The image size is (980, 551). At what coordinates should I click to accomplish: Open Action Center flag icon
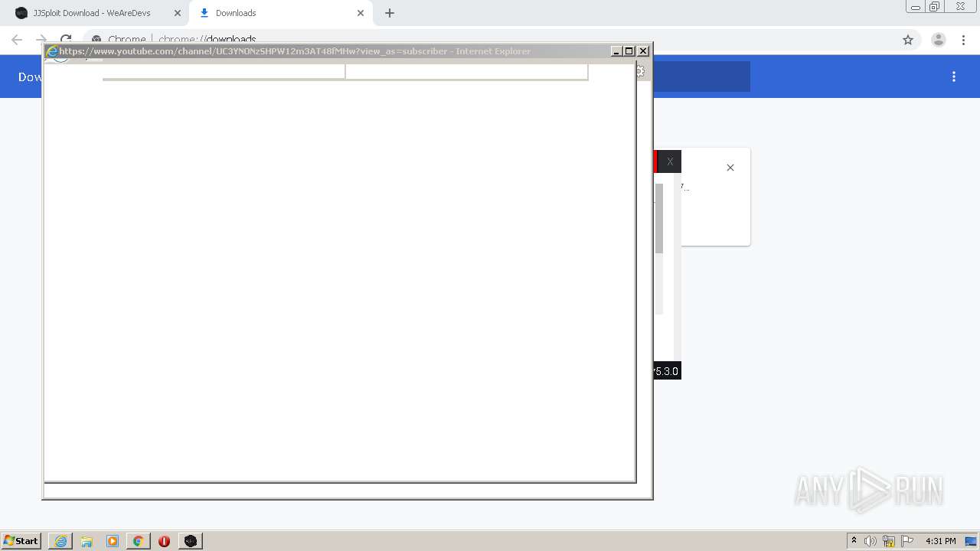[908, 541]
